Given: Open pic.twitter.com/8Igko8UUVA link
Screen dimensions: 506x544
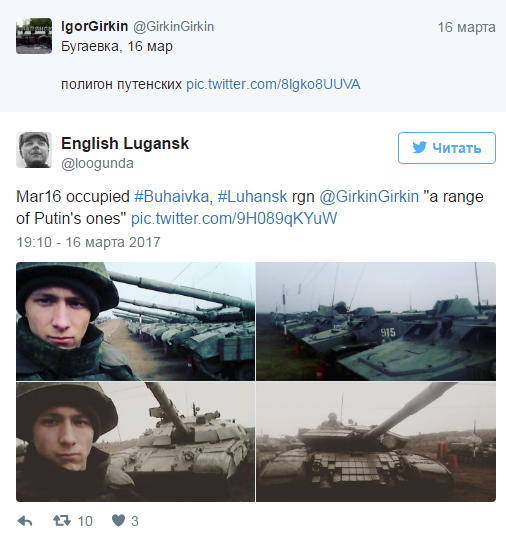Looking at the screenshot, I should click(x=273, y=84).
